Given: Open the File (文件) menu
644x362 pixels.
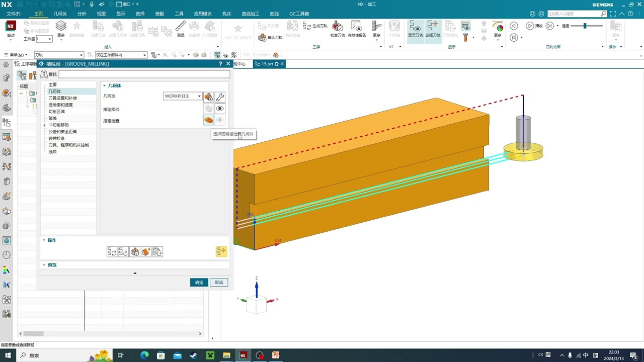Looking at the screenshot, I should click(14, 14).
